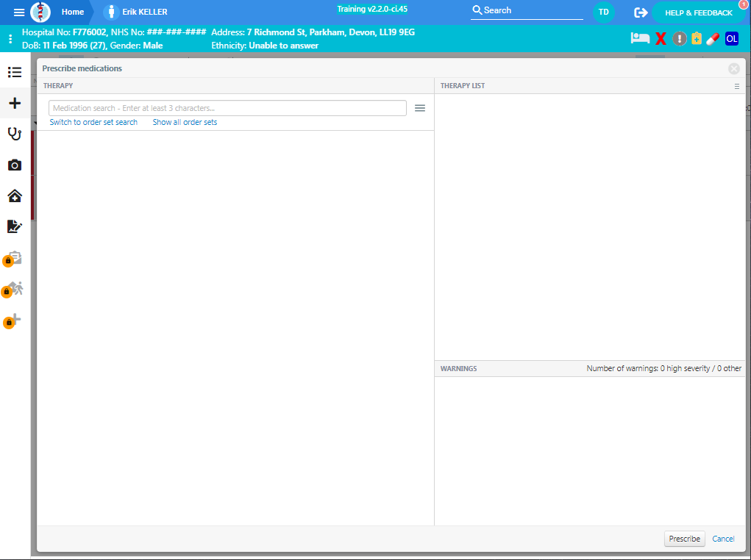This screenshot has width=751, height=560.
Task: Open the document edit sidebar icon
Action: [15, 226]
